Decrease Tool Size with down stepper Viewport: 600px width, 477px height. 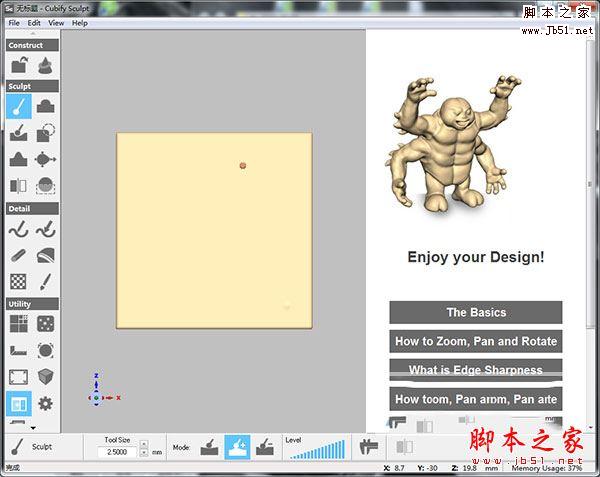pyautogui.click(x=144, y=453)
